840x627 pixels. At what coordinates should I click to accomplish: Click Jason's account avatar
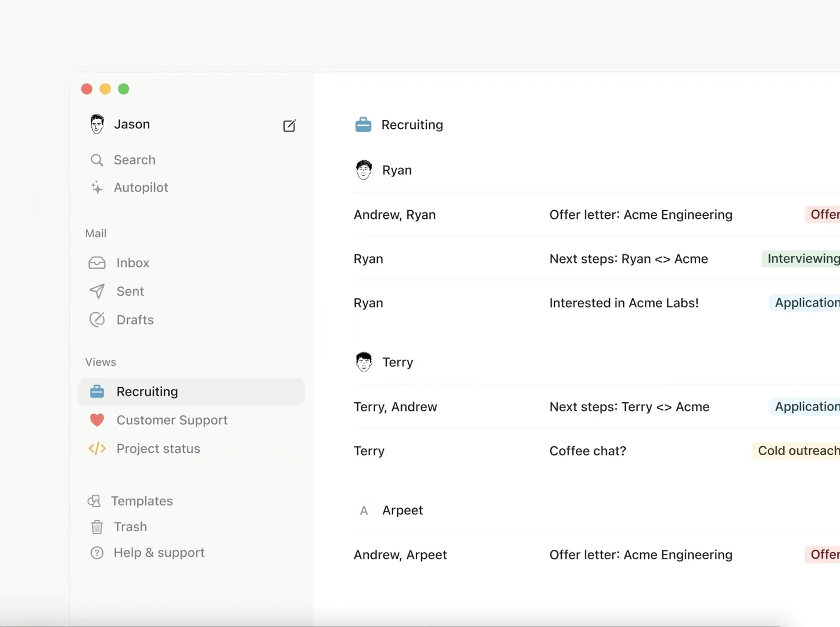[97, 124]
